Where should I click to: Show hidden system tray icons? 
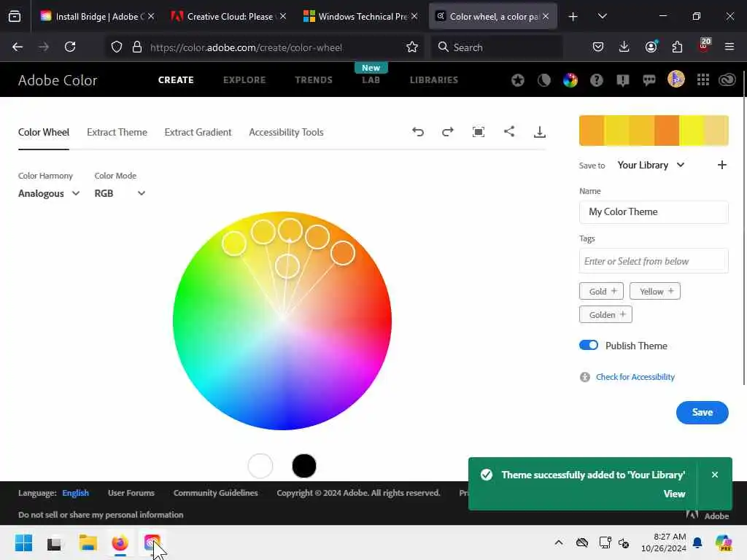click(559, 542)
